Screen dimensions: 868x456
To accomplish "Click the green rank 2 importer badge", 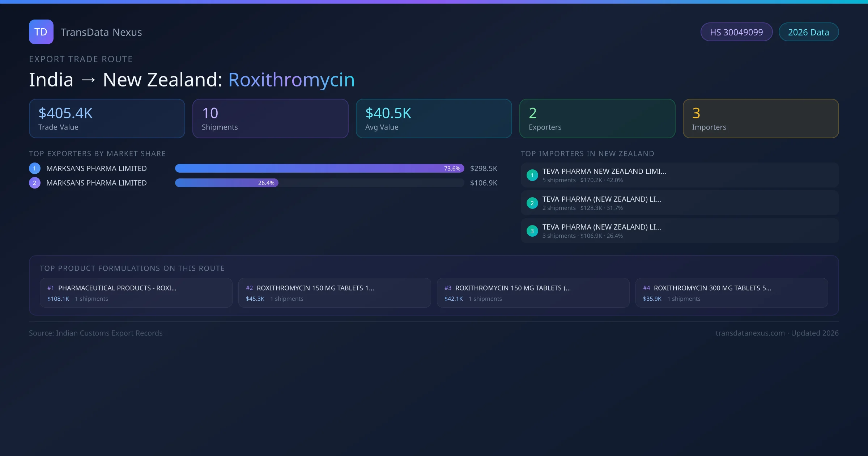I will tap(532, 203).
